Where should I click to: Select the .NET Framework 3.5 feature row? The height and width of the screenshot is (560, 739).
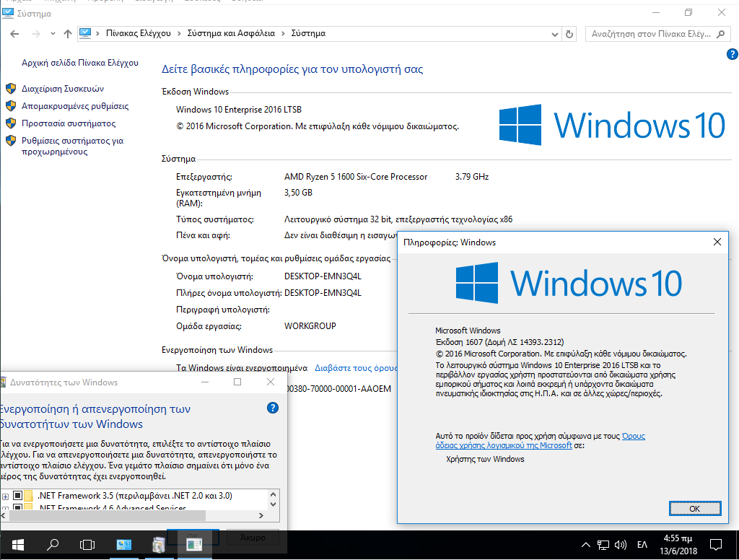(135, 496)
